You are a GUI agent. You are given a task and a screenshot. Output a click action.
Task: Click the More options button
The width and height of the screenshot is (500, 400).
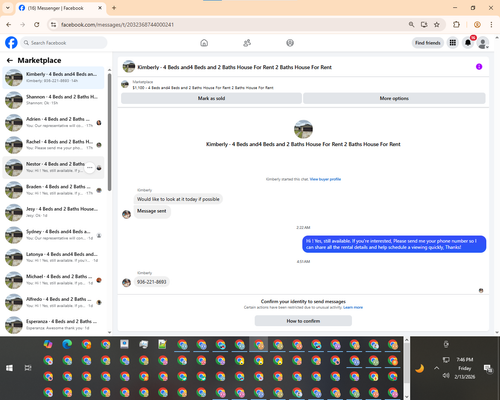coord(394,98)
